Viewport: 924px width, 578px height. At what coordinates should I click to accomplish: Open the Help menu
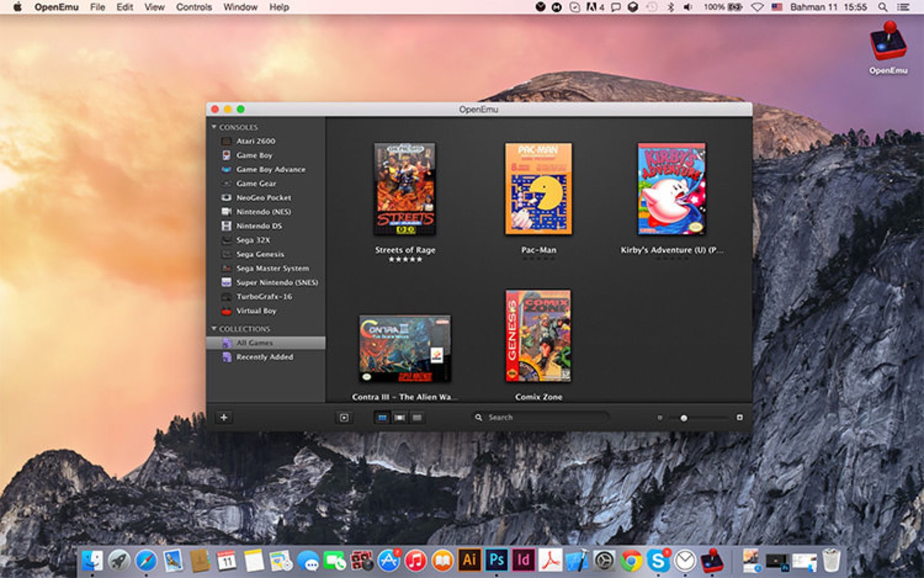(279, 7)
